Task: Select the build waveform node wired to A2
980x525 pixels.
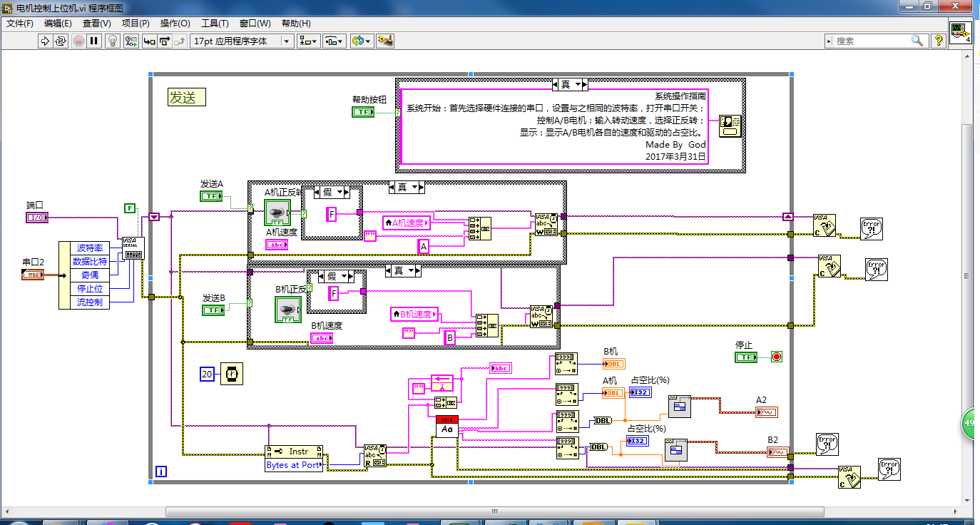Action: point(680,406)
